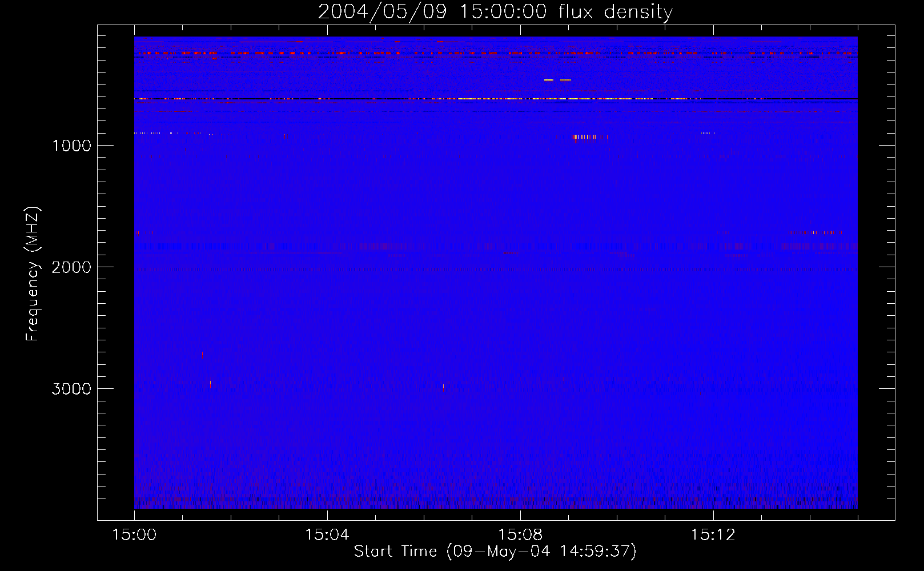
Task: Click the 1000 frequency tick label
Action: click(x=71, y=146)
